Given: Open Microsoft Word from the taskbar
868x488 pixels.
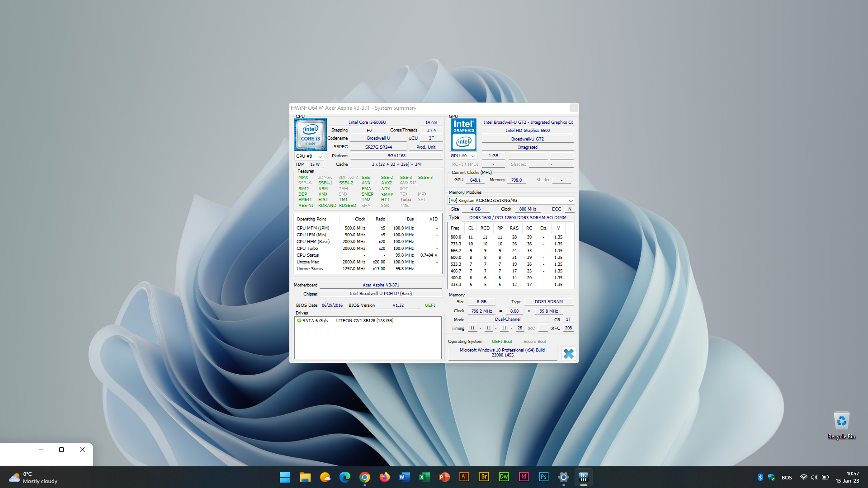Looking at the screenshot, I should tap(404, 477).
